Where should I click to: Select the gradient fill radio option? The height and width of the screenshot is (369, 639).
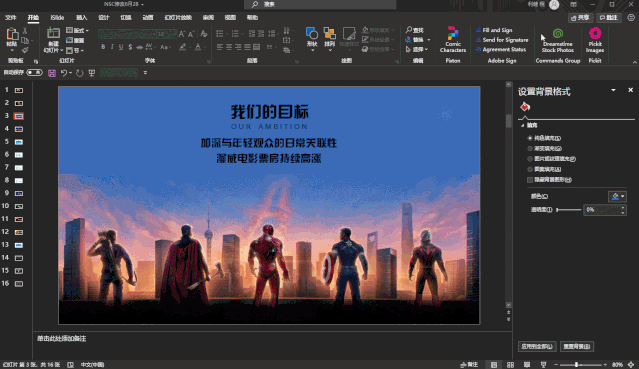click(x=530, y=148)
